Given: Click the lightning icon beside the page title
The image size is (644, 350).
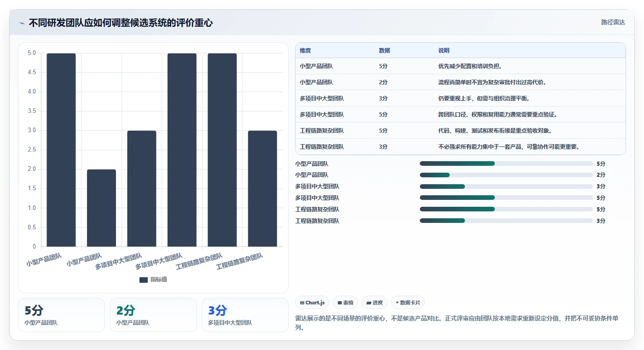Looking at the screenshot, I should pos(22,23).
